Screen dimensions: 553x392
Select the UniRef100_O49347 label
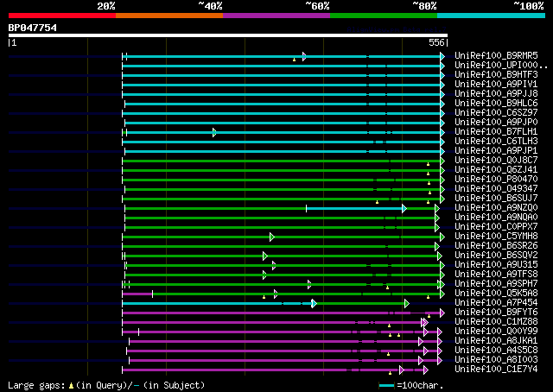pos(496,189)
